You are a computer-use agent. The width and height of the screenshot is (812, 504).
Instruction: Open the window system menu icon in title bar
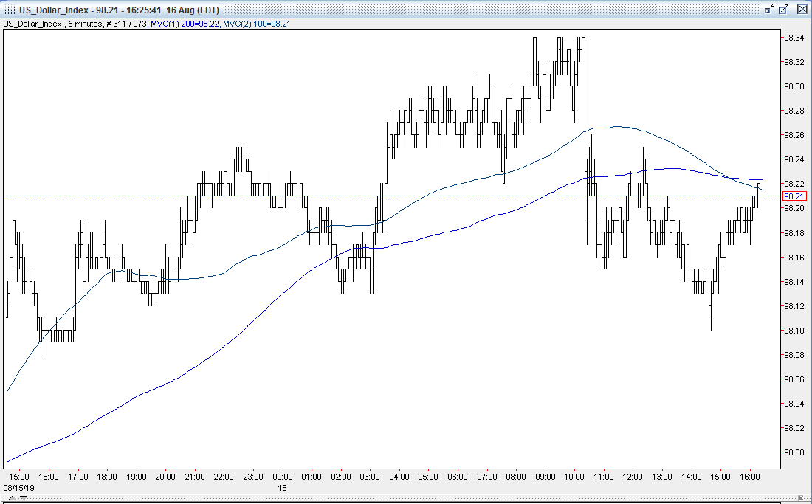pyautogui.click(x=10, y=10)
